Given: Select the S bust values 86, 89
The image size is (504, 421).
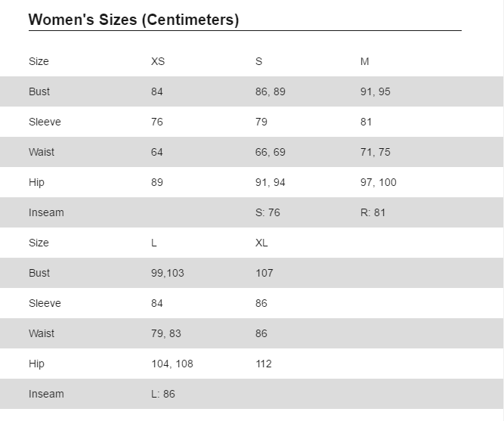Looking at the screenshot, I should pyautogui.click(x=271, y=91).
